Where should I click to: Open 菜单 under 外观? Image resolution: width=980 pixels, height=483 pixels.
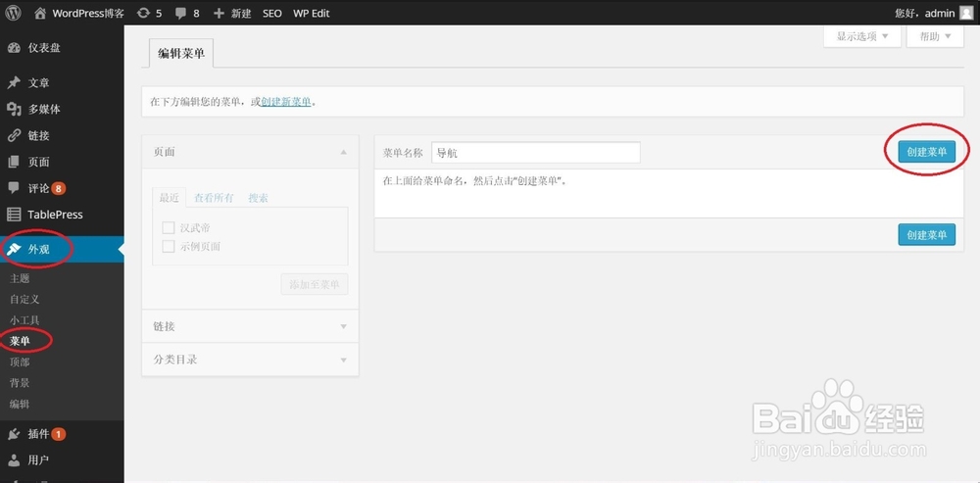[20, 341]
